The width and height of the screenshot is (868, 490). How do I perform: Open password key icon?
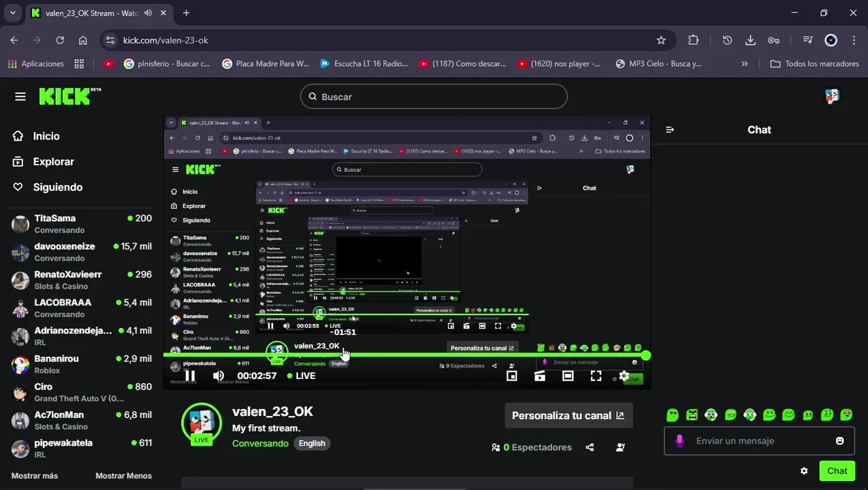point(773,40)
